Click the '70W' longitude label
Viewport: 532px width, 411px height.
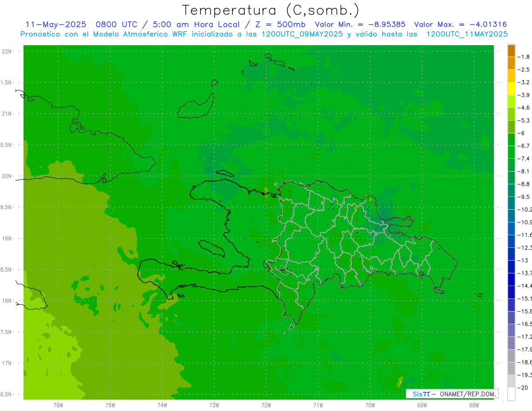(x=370, y=405)
